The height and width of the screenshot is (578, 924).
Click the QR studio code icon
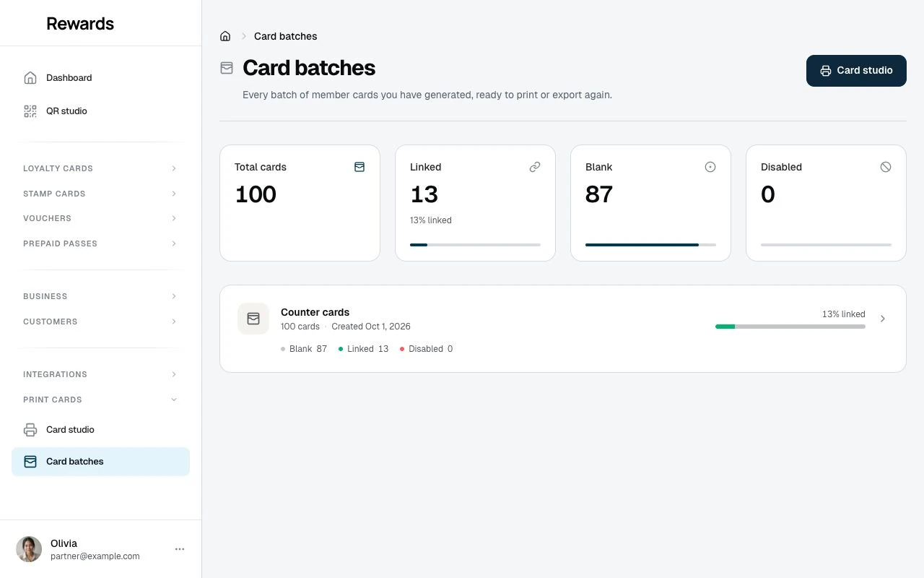click(x=30, y=111)
